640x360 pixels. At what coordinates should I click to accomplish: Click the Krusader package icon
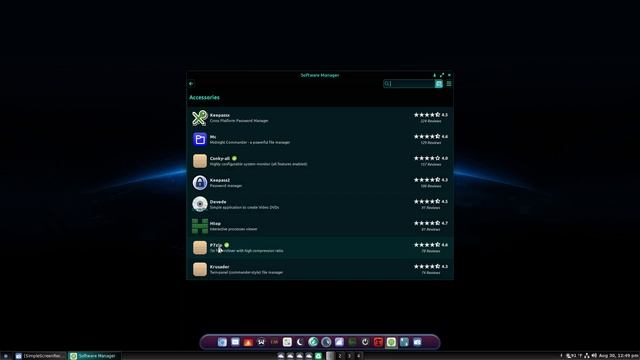point(200,269)
